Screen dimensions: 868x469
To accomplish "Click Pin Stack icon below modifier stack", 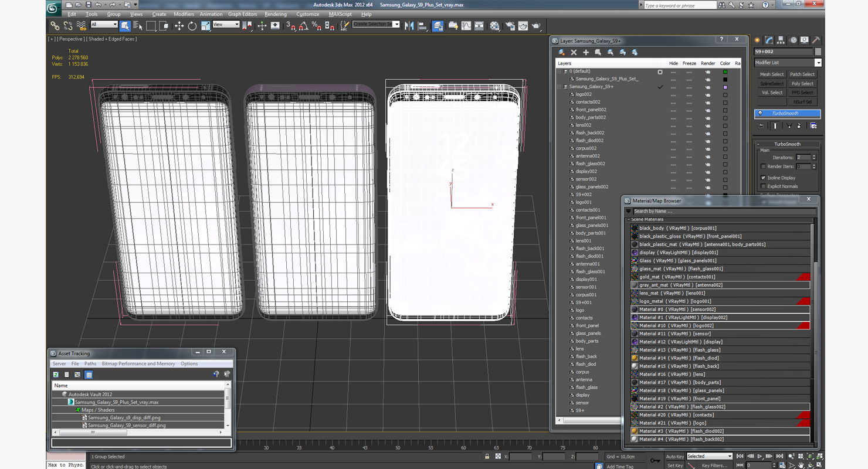I will tap(761, 125).
